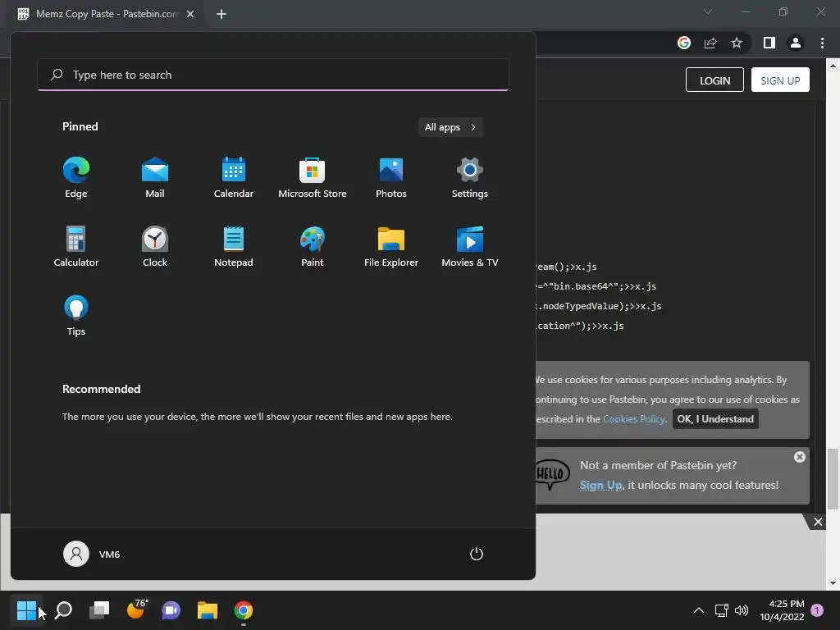Focus the Type here to search box

click(273, 75)
